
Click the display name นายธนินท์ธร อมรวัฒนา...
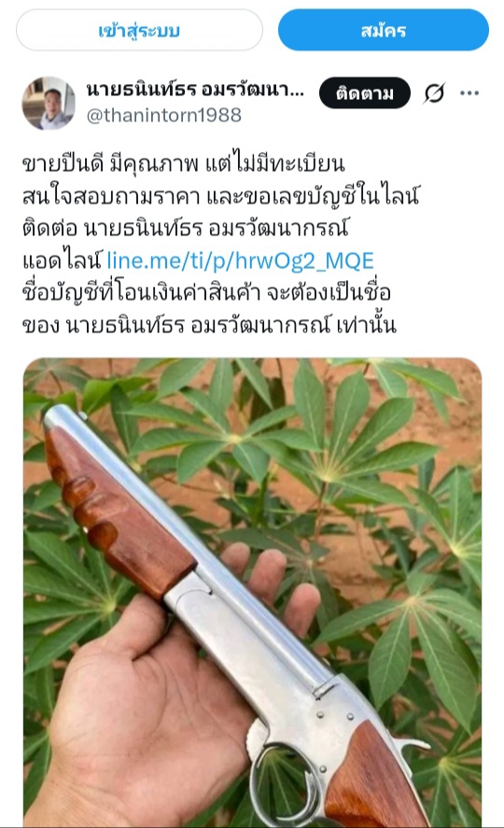point(195,90)
